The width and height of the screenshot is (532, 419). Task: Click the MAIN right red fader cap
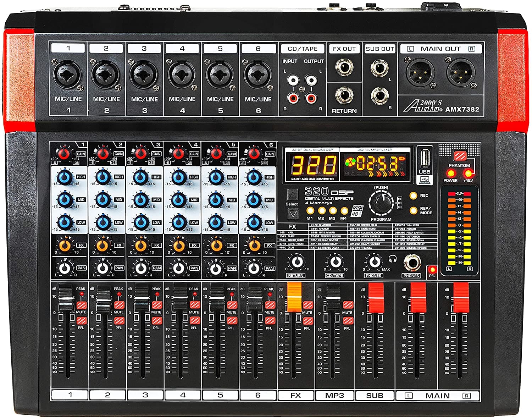[x=461, y=297]
